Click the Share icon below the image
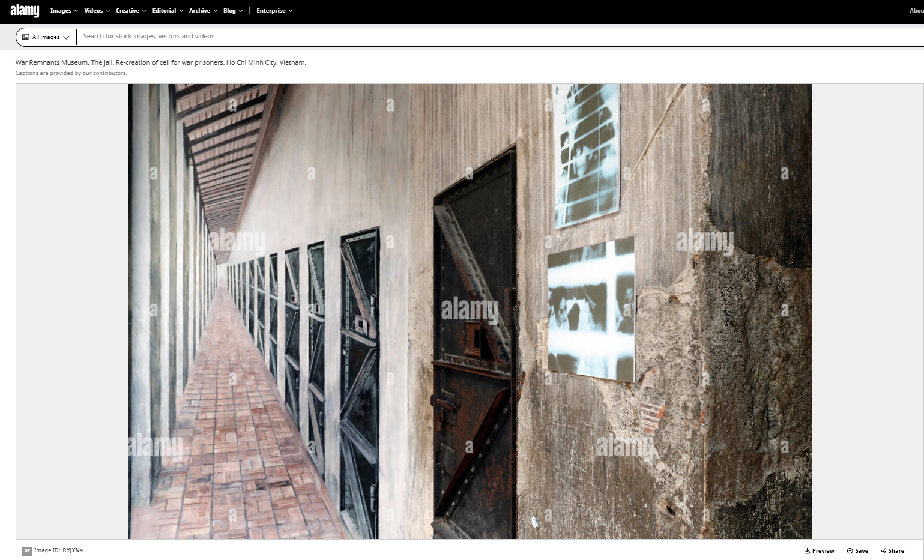This screenshot has width=924, height=560. [x=884, y=551]
